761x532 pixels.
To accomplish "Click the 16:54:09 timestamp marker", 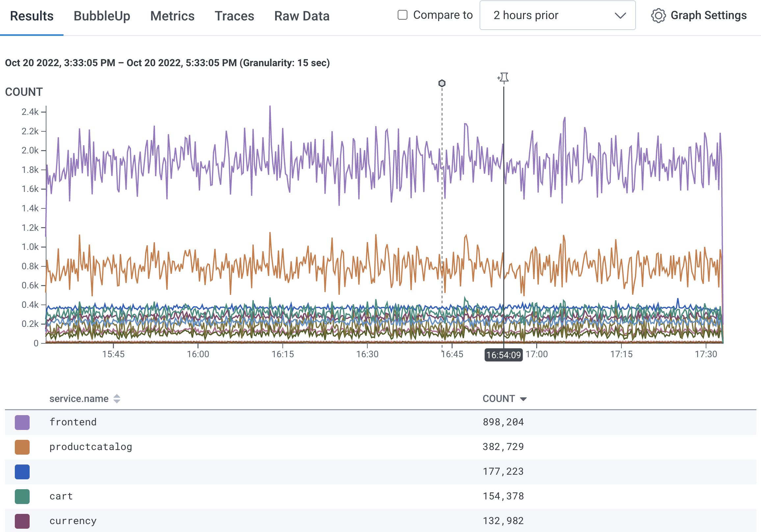I will [504, 355].
